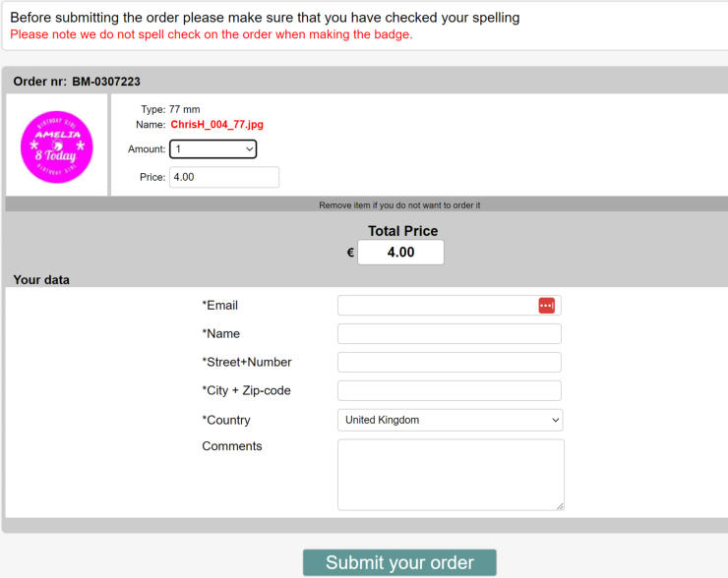Click the red password manager icon in Email field
Screen dimensions: 728x578
click(x=546, y=306)
